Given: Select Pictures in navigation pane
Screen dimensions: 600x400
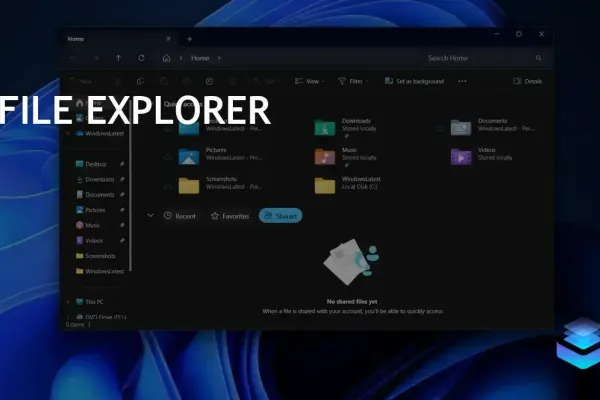Looking at the screenshot, I should point(91,210).
